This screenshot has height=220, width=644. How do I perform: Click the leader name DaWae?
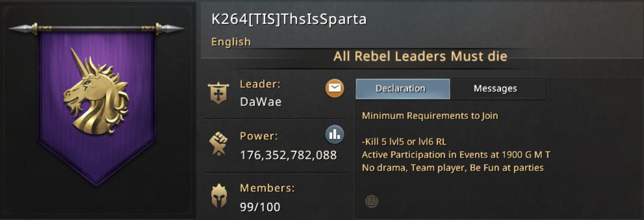261,102
